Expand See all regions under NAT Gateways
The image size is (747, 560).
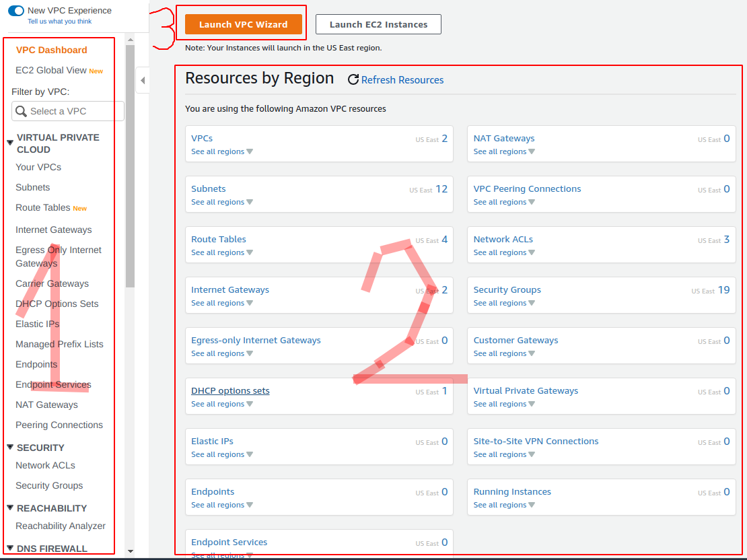click(504, 151)
